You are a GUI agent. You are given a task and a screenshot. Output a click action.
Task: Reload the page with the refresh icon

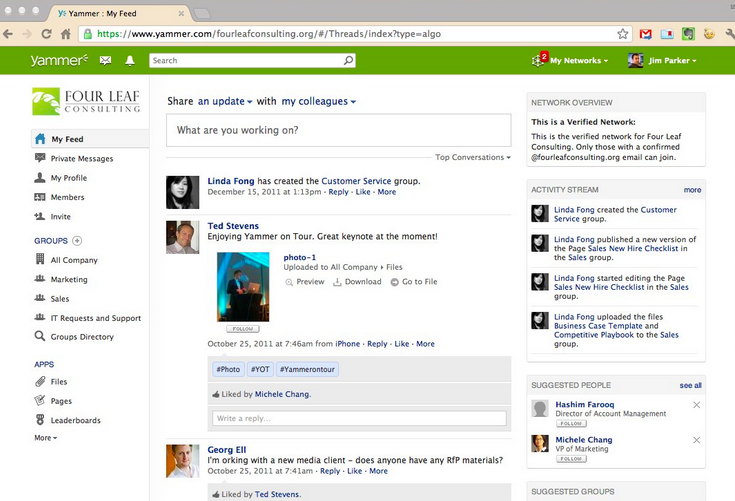pyautogui.click(x=46, y=34)
